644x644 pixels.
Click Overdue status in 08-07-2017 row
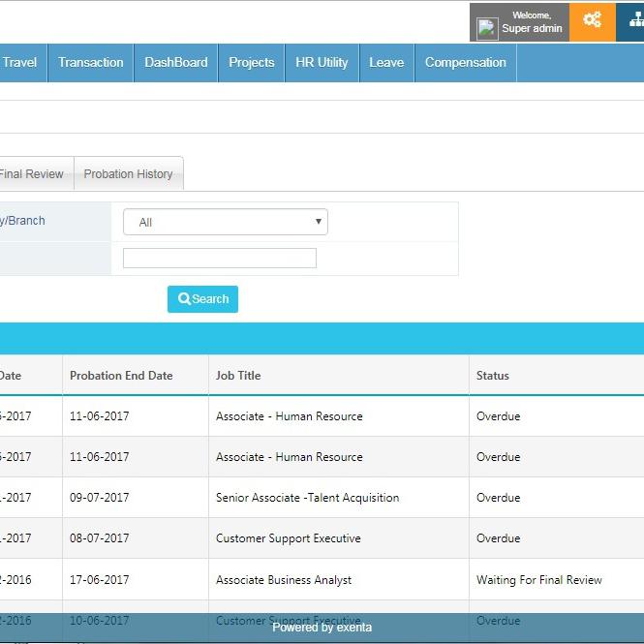(498, 538)
